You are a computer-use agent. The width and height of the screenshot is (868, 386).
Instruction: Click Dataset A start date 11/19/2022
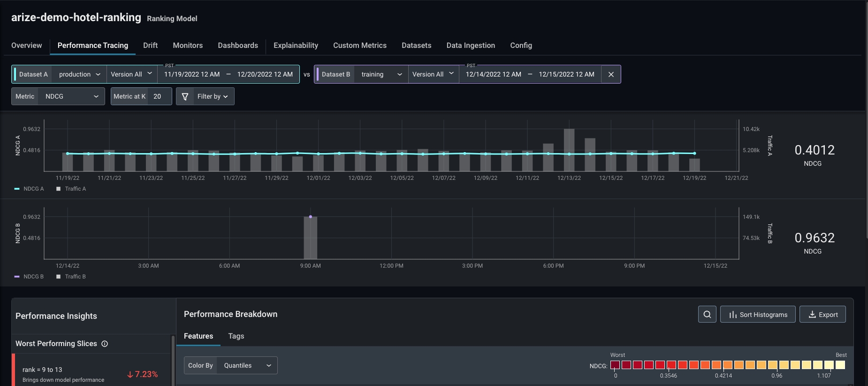point(192,74)
